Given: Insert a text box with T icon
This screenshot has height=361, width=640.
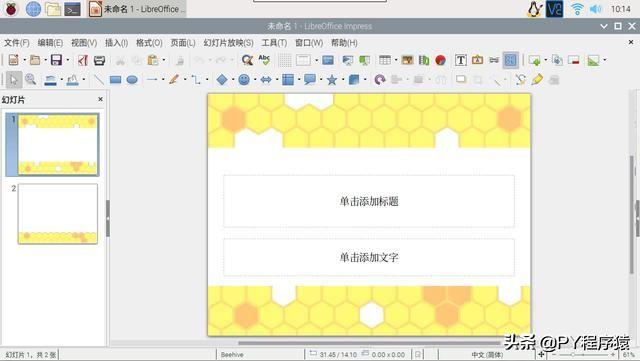Looking at the screenshot, I should click(x=461, y=60).
